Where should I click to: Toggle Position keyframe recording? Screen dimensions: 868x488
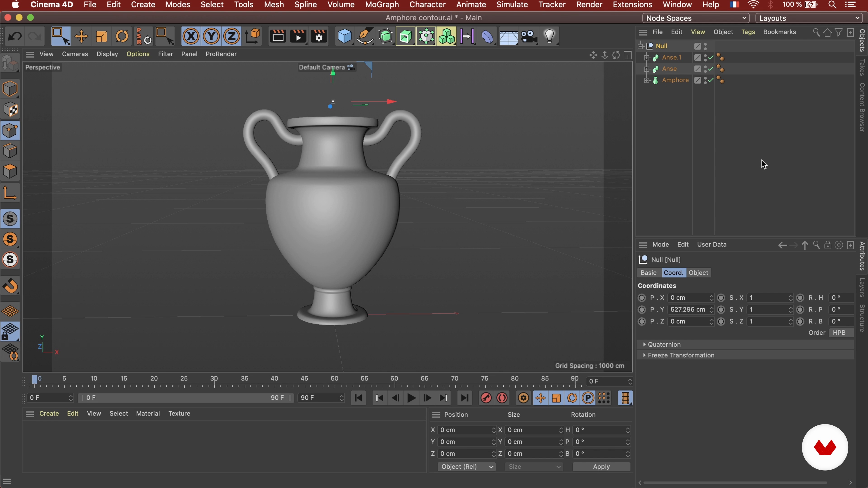pyautogui.click(x=540, y=398)
